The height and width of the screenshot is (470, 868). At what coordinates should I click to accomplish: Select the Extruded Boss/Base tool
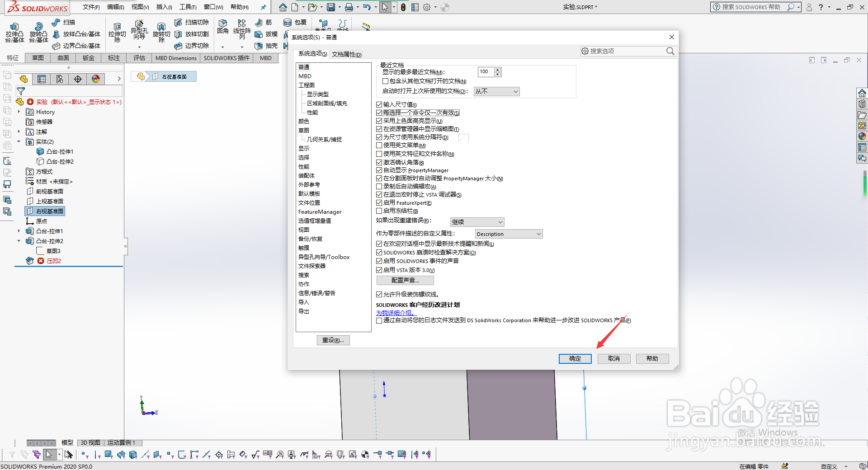14,33
